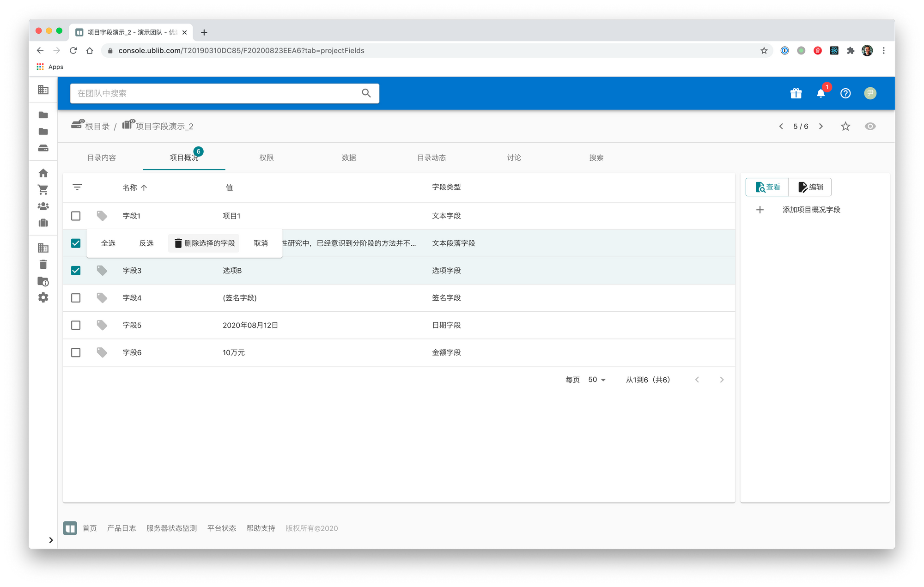Click 删除选择的字段 button
This screenshot has width=924, height=587.
point(204,243)
